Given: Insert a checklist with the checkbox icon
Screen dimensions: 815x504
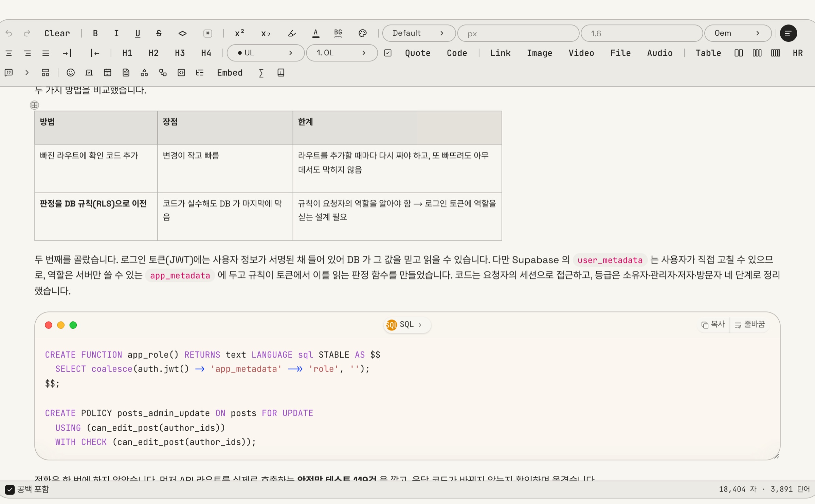Looking at the screenshot, I should click(388, 53).
